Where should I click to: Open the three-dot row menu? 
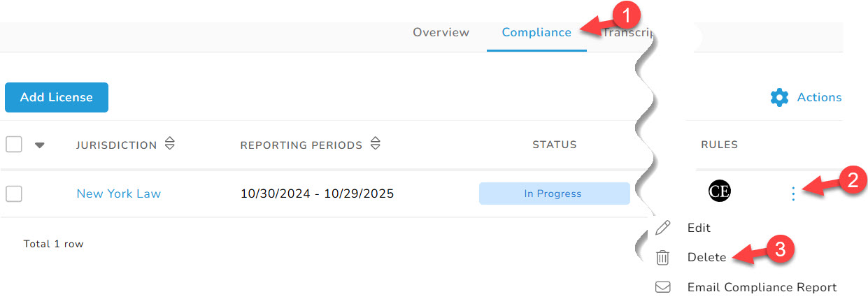pos(793,194)
